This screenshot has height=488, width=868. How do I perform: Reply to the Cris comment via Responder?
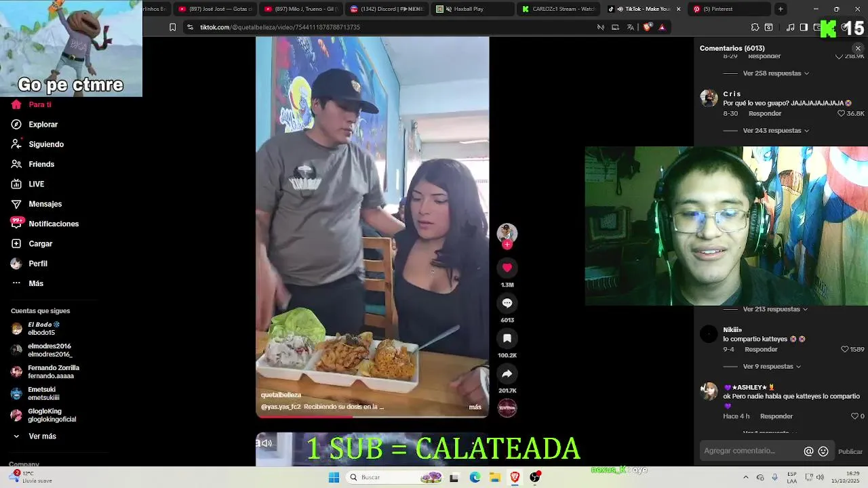(765, 114)
